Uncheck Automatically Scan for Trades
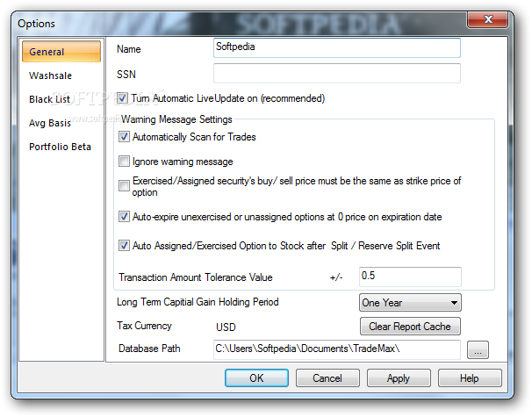The height and width of the screenshot is (417, 532). coord(124,137)
